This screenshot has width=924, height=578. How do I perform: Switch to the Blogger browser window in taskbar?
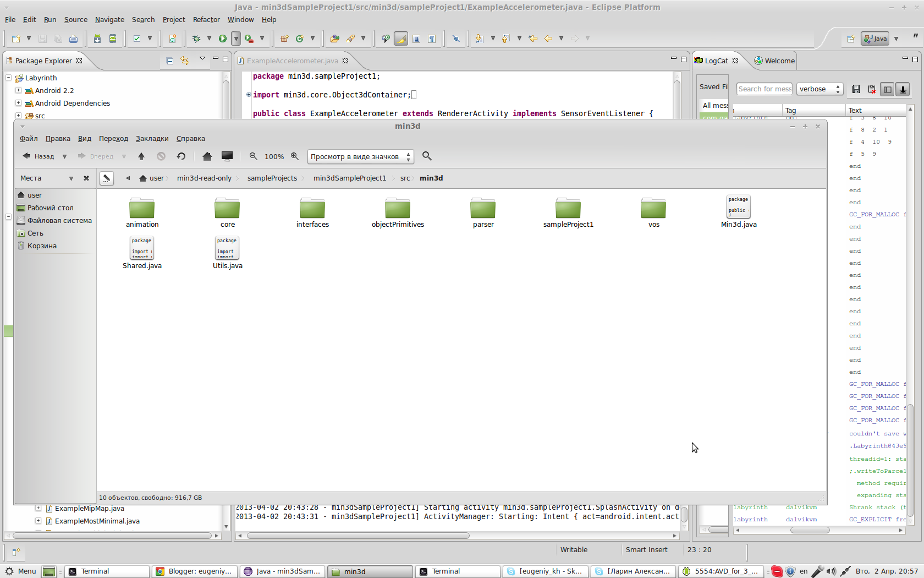click(195, 571)
